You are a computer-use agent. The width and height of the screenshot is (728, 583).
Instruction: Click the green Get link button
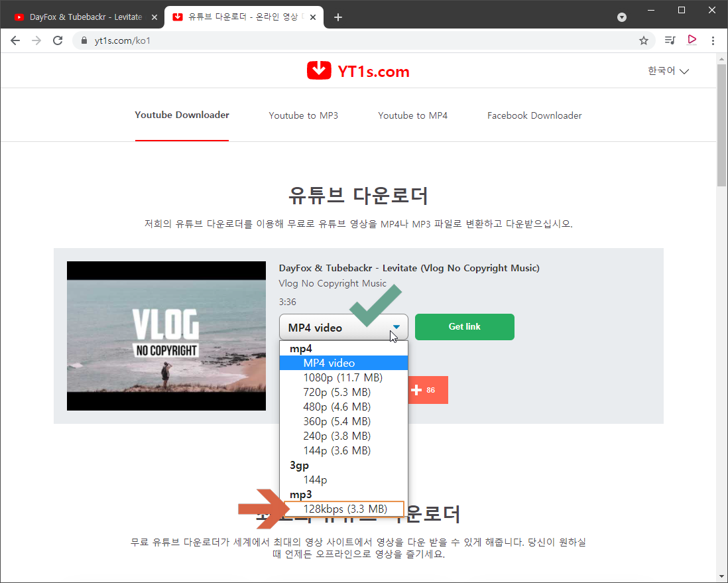coord(465,326)
